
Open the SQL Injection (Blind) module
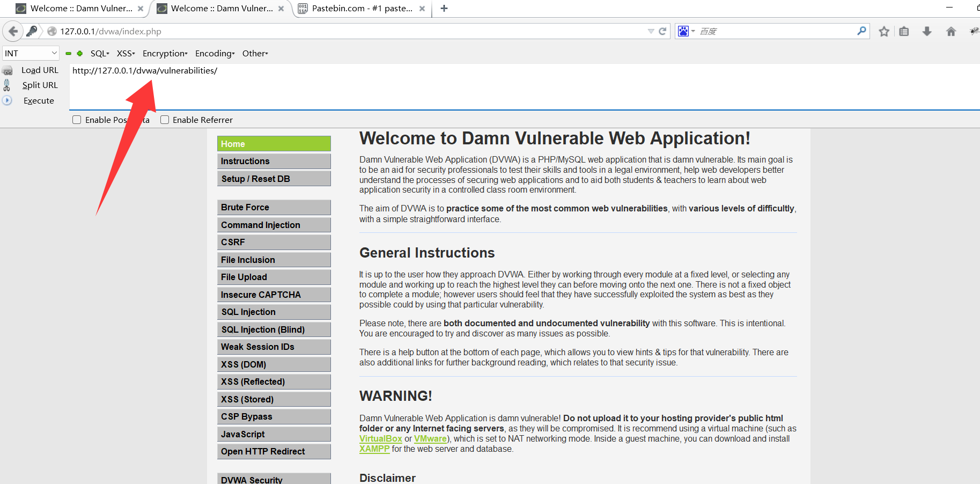point(274,329)
